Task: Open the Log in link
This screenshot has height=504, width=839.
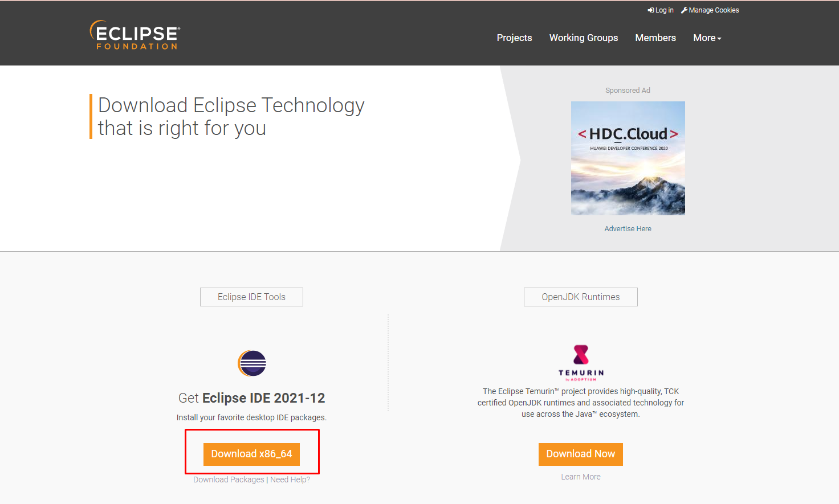Action: 661,10
